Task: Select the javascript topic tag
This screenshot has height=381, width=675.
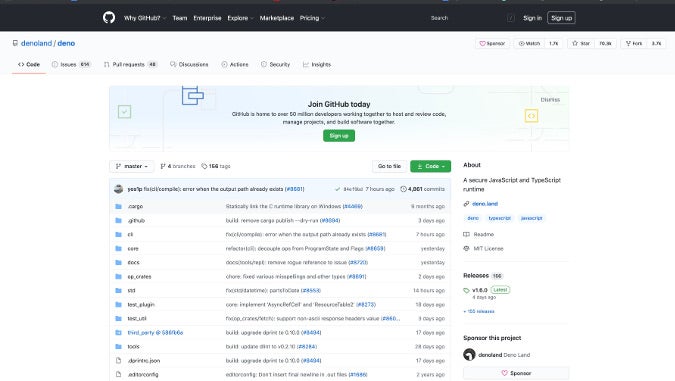Action: [531, 218]
